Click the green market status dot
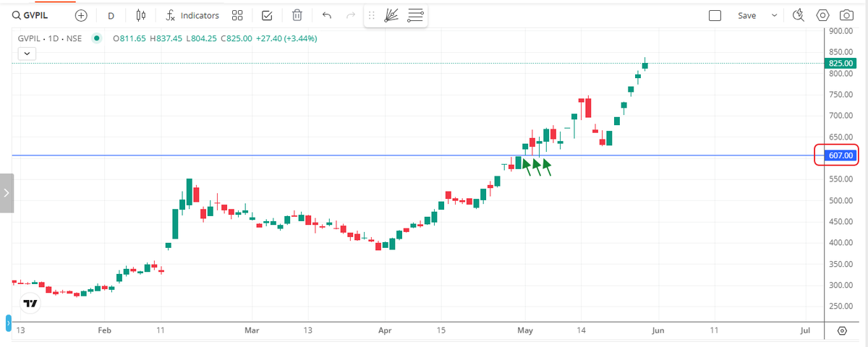 (97, 38)
